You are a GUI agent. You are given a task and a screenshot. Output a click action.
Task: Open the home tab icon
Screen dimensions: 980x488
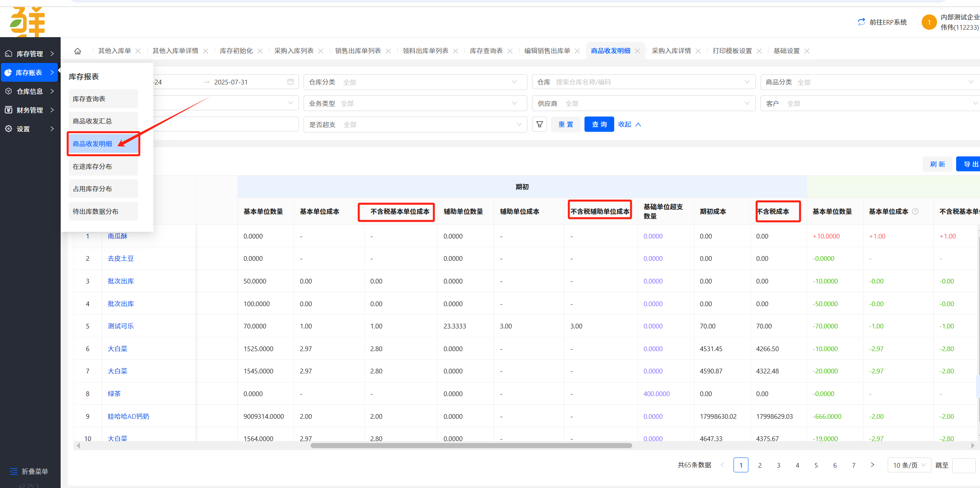click(x=77, y=51)
